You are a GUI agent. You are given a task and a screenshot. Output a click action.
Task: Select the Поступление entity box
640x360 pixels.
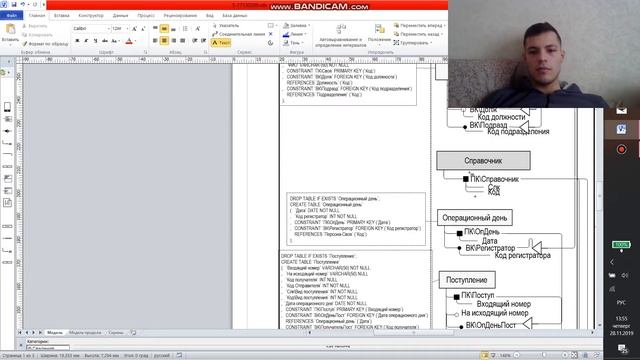(x=467, y=280)
